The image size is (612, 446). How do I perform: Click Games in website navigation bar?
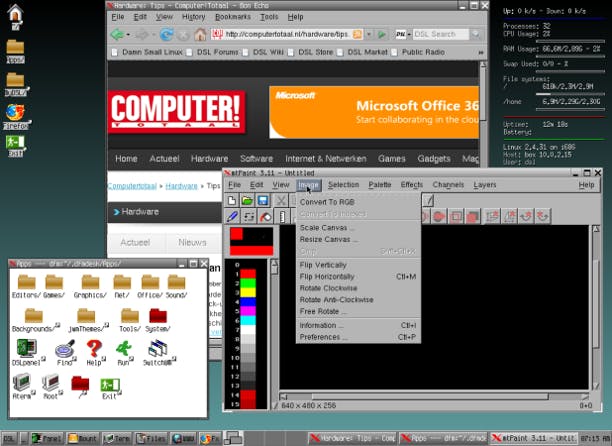pyautogui.click(x=391, y=158)
